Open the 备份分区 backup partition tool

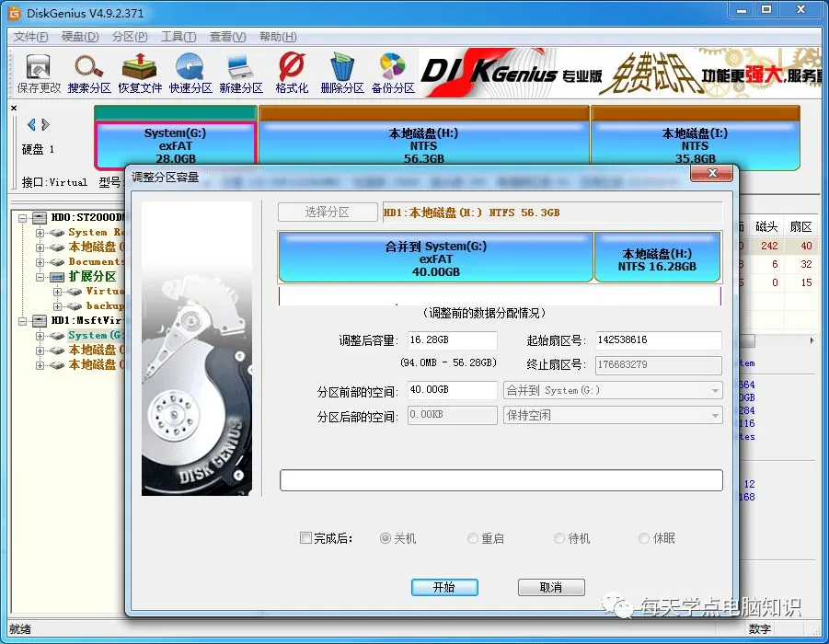[x=393, y=74]
